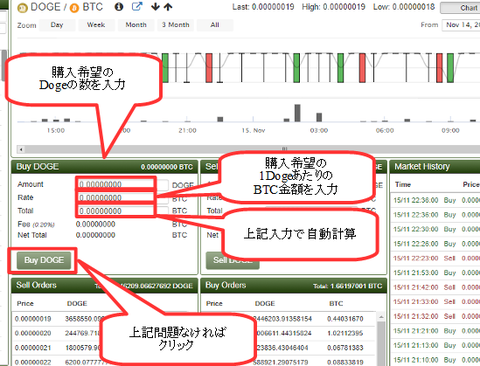The width and height of the screenshot is (480, 366).
Task: Select buy order with 0.44031670 BTC
Action: tap(289, 319)
